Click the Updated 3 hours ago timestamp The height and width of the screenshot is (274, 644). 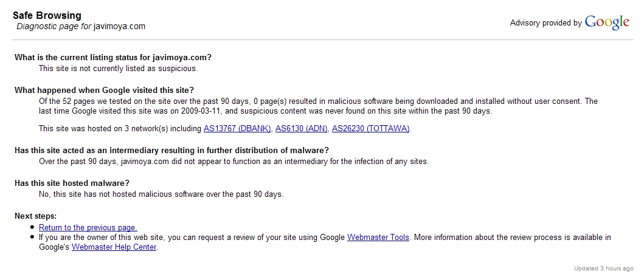[603, 269]
